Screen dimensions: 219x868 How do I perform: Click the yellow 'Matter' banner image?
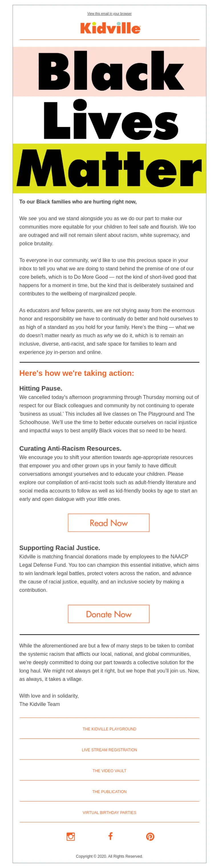109,168
